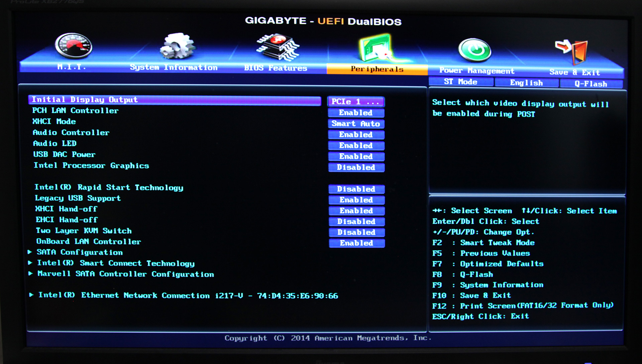The width and height of the screenshot is (642, 364).
Task: Select the Peripherals tab
Action: (377, 69)
